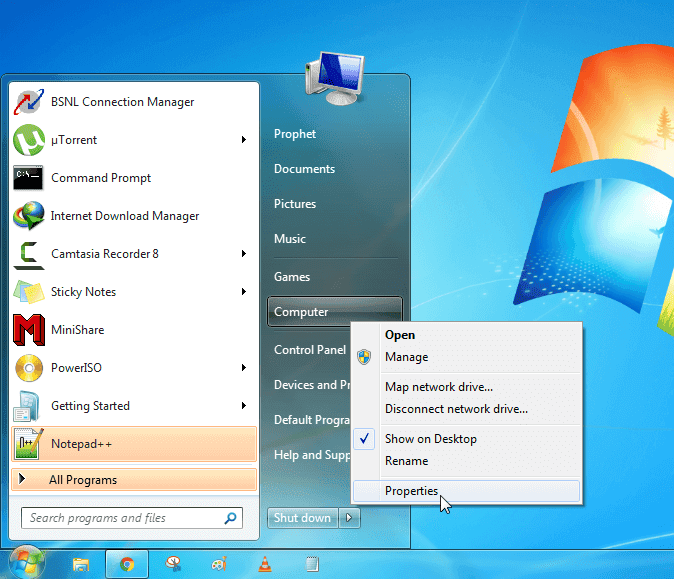Expand the µTorrent jump list arrow
This screenshot has height=579, width=674.
[x=244, y=139]
